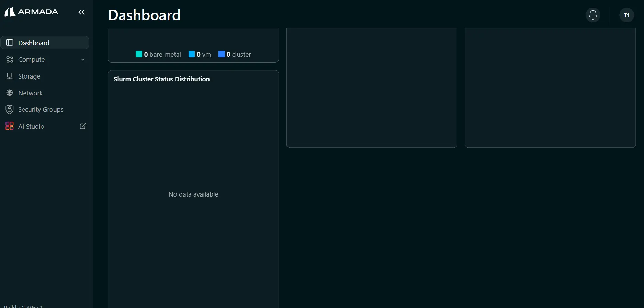This screenshot has height=308, width=644.
Task: Open the Storage menu item
Action: (45, 76)
